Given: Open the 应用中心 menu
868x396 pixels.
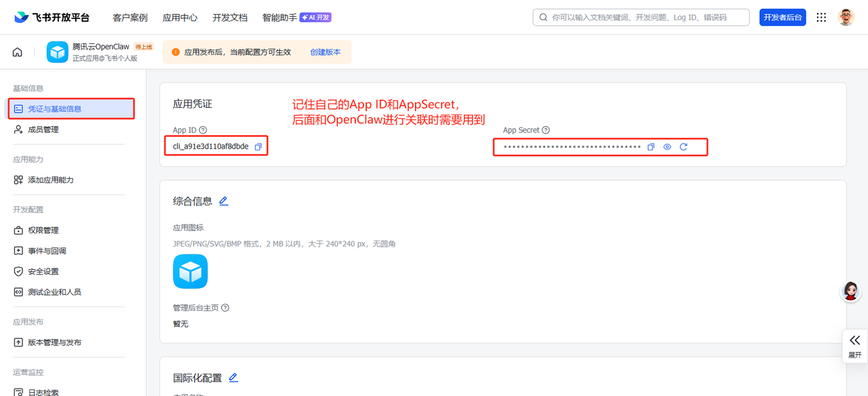Looking at the screenshot, I should 180,18.
